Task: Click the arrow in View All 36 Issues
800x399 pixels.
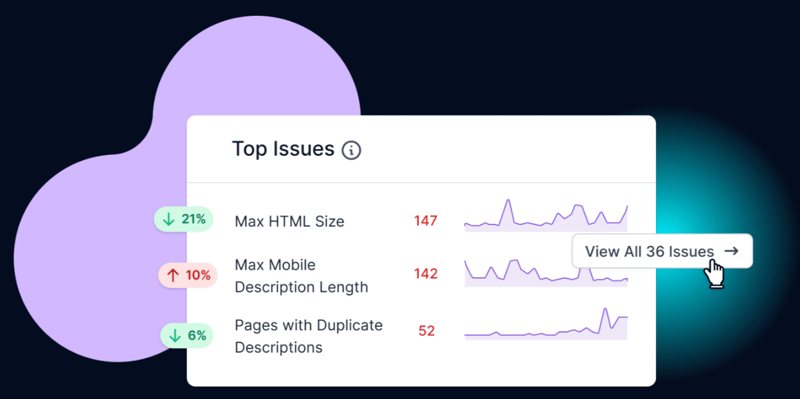Action: [731, 251]
